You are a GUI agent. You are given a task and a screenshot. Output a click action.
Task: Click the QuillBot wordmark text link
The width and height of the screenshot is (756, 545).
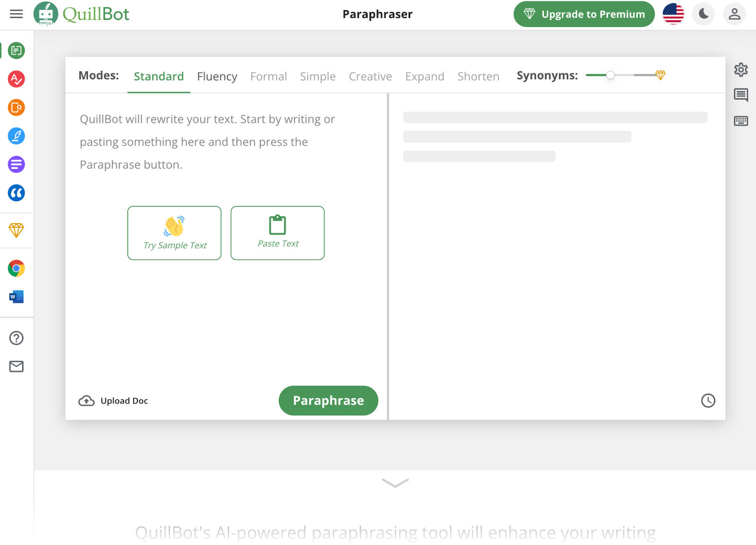tap(96, 14)
